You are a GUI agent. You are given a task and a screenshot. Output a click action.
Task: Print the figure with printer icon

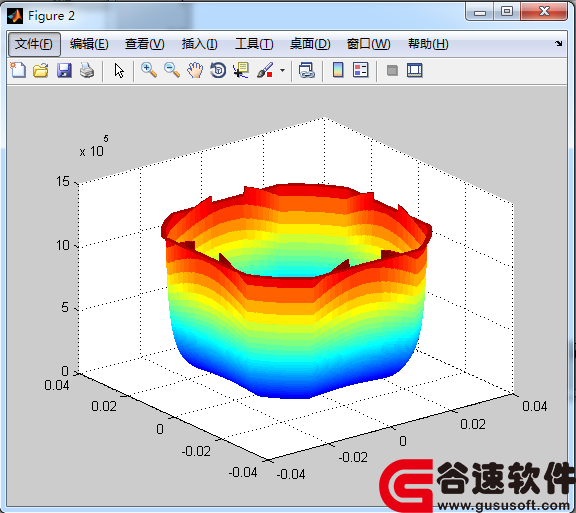87,70
